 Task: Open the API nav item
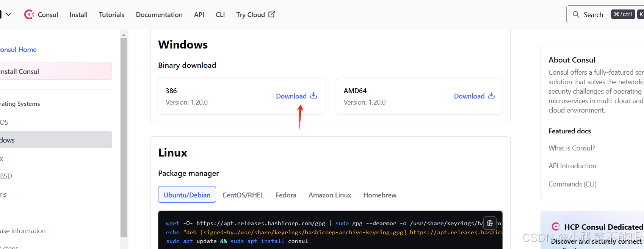199,14
